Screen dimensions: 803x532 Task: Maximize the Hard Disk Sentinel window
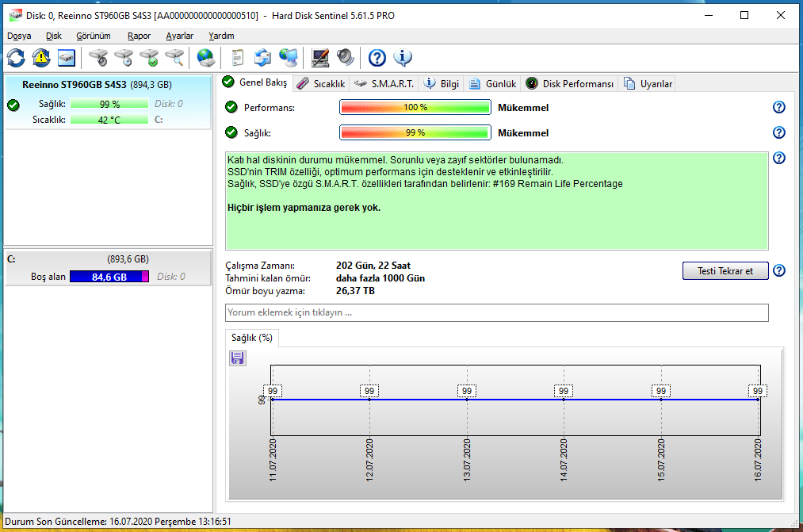(x=744, y=15)
